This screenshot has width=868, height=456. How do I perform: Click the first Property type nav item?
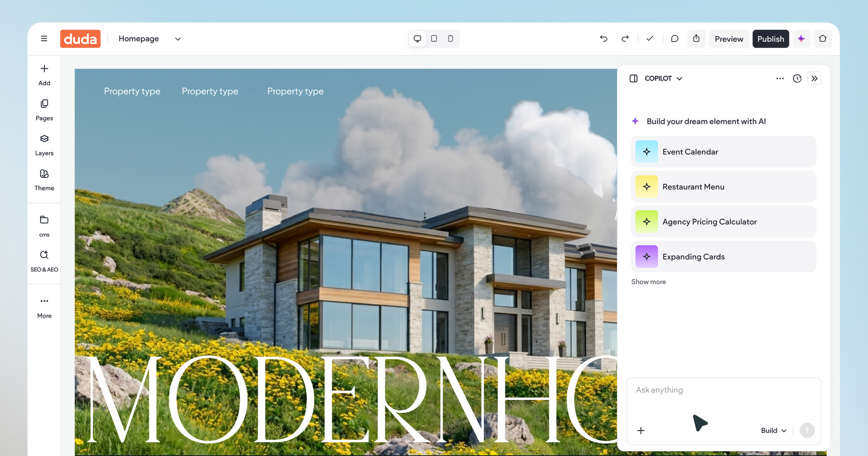(x=132, y=91)
